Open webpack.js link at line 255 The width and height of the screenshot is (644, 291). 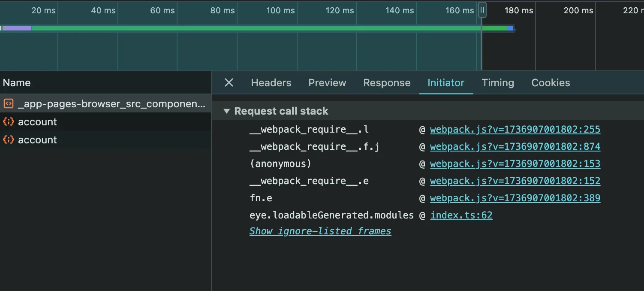pos(515,130)
